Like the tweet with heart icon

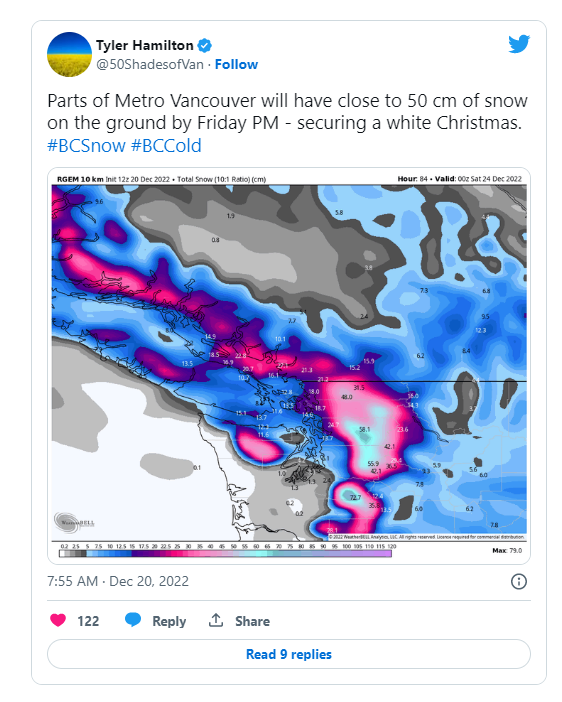click(x=58, y=621)
